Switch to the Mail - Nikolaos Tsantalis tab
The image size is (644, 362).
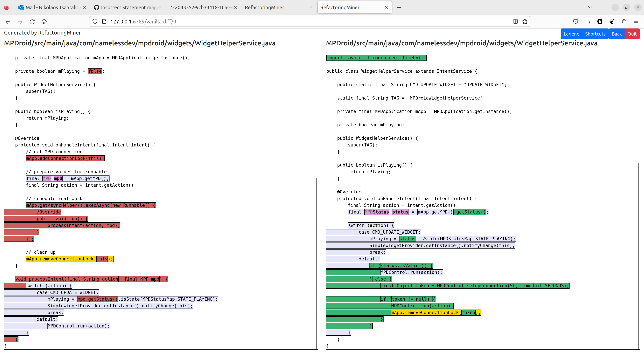[49, 7]
